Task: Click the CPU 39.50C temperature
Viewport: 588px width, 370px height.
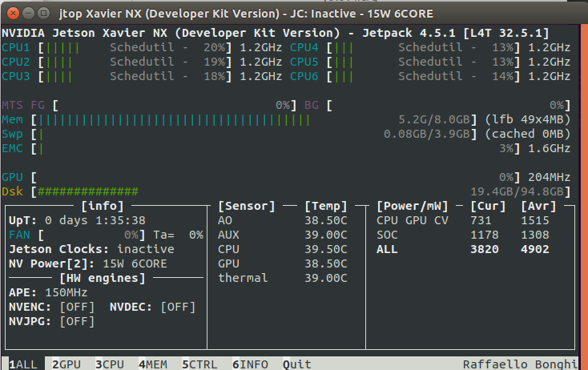Action: click(326, 249)
